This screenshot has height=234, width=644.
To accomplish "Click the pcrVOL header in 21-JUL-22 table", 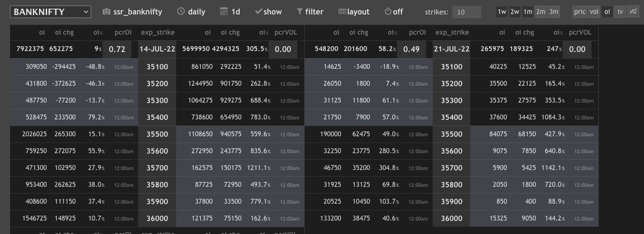I will coord(580,32).
